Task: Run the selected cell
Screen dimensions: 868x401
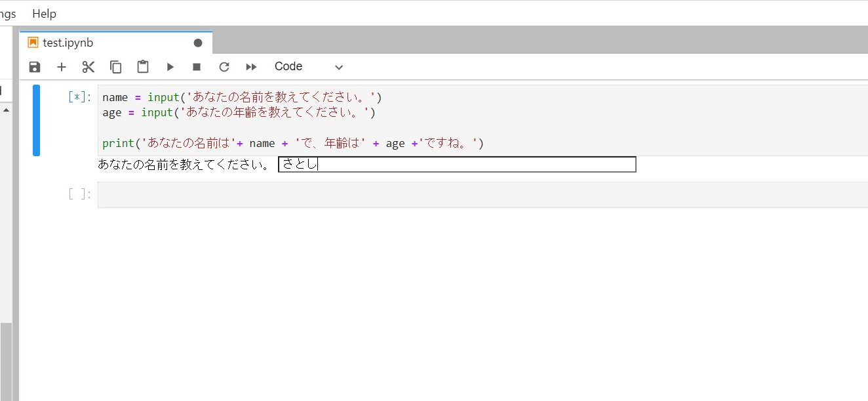Action: click(x=170, y=67)
